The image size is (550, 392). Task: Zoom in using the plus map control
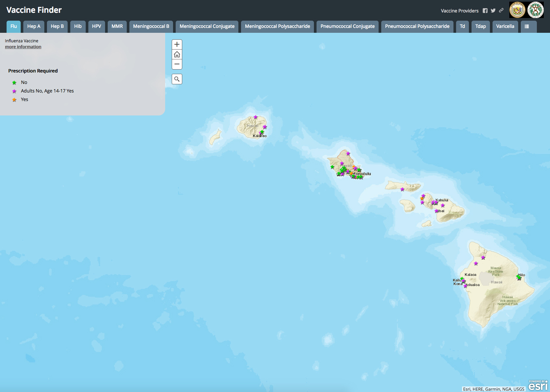pos(177,44)
